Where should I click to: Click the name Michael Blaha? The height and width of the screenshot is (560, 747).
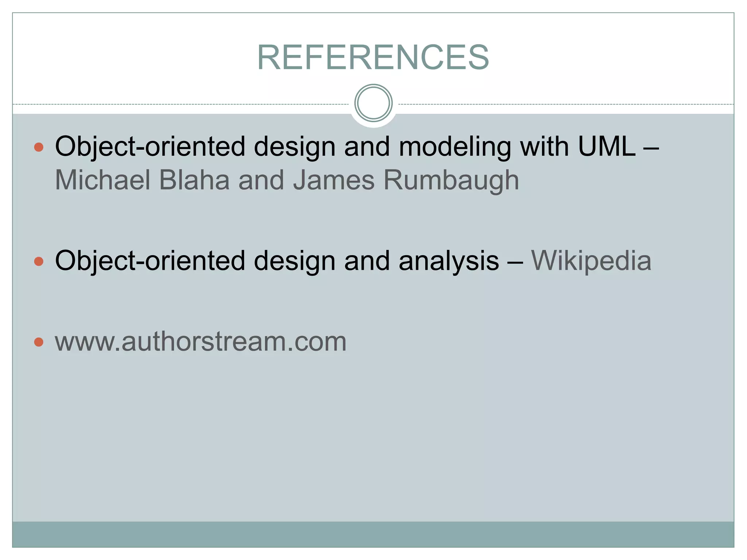[142, 180]
